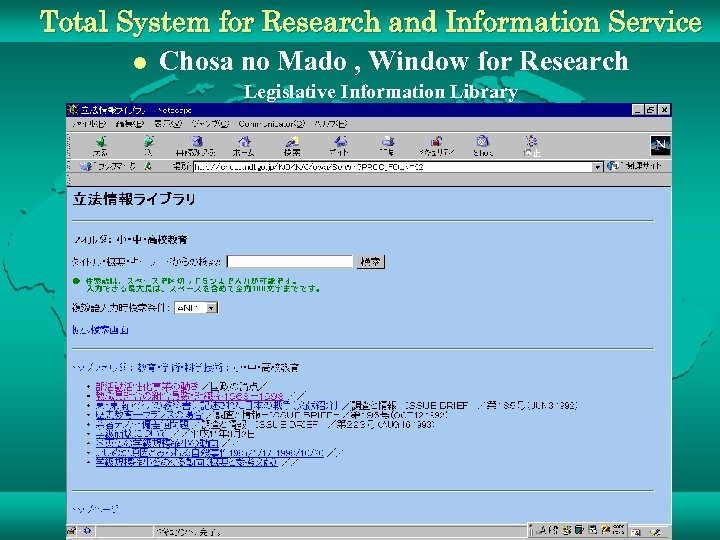Screen dimensions: 720x540
Task: Click the 検索 button beside the text box
Action: [371, 261]
